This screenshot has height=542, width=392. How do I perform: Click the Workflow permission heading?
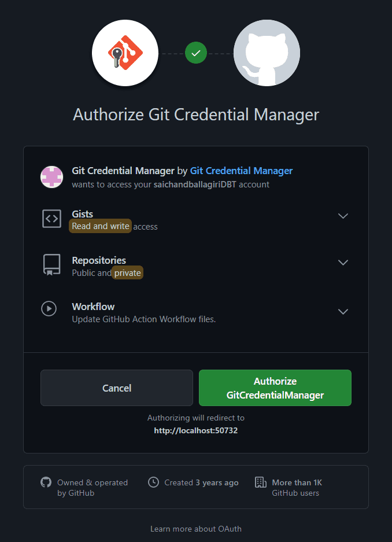[93, 307]
